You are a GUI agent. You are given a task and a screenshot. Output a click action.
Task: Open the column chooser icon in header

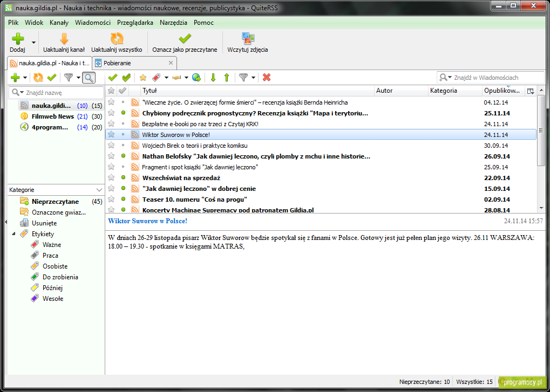click(x=531, y=91)
